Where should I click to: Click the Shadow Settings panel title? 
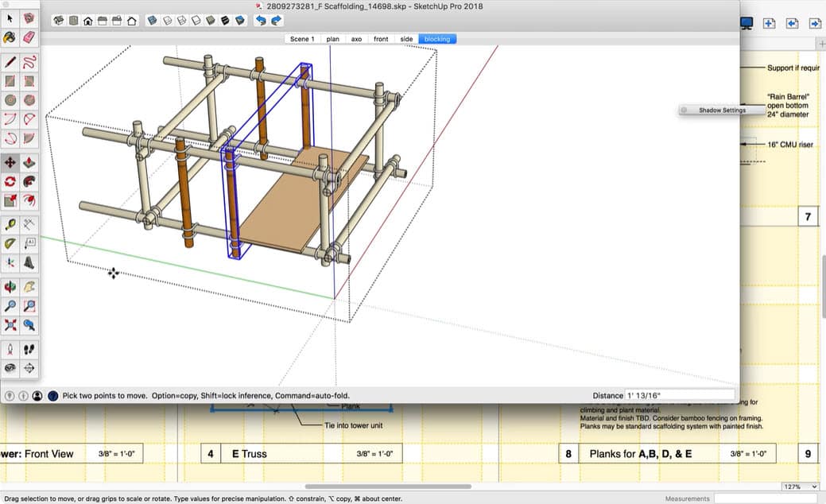[722, 110]
